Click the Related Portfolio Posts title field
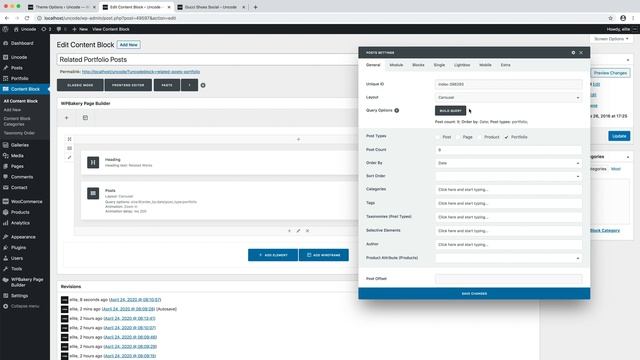This screenshot has width=640, height=360. [207, 60]
